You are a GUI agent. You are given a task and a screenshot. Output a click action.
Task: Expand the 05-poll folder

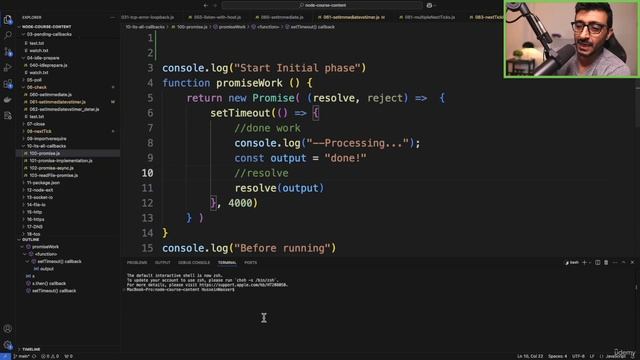tap(34, 80)
